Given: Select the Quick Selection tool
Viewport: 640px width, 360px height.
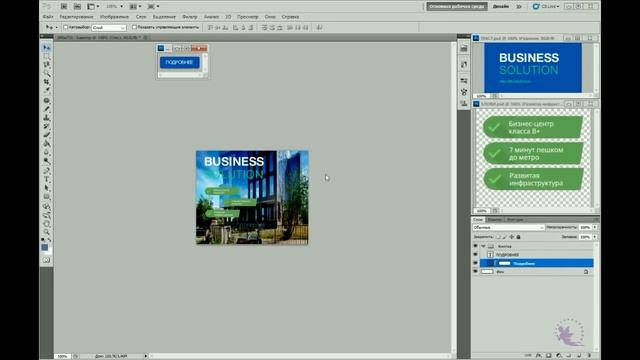Looking at the screenshot, I should click(47, 73).
